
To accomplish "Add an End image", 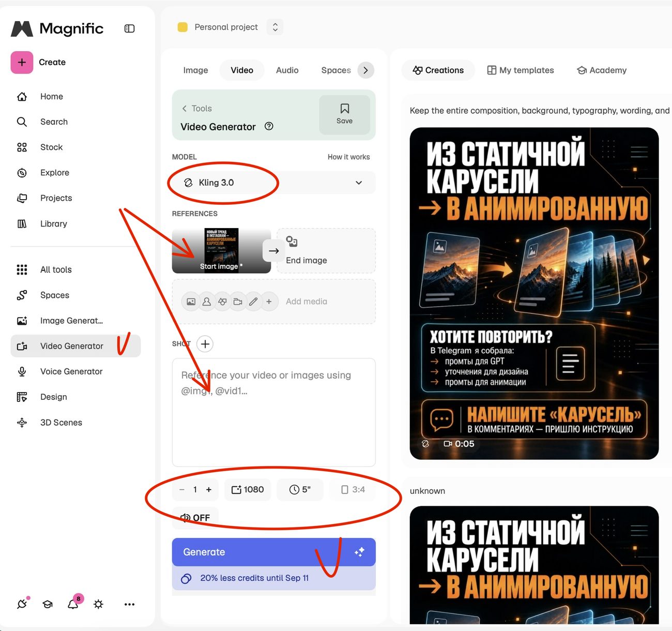I will coord(326,251).
